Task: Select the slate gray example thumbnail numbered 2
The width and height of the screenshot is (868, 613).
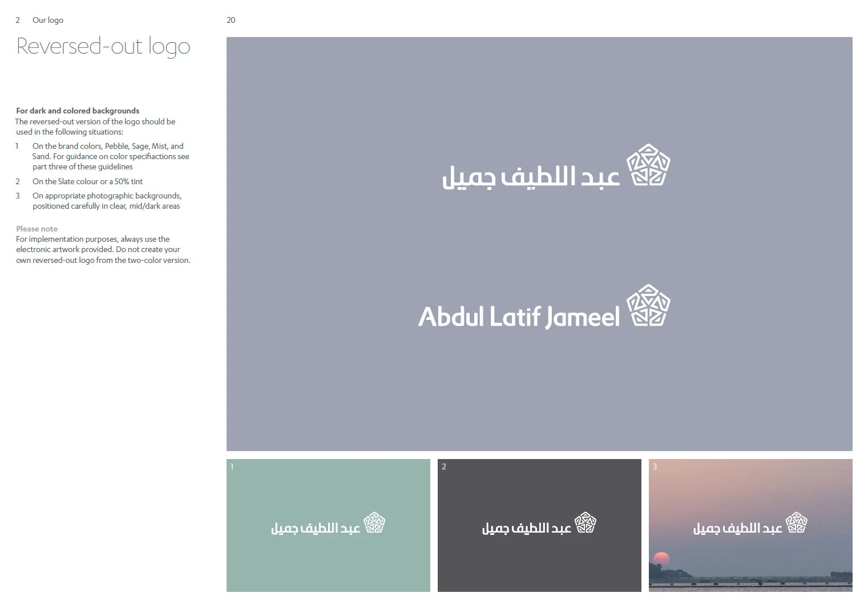Action: (x=539, y=525)
